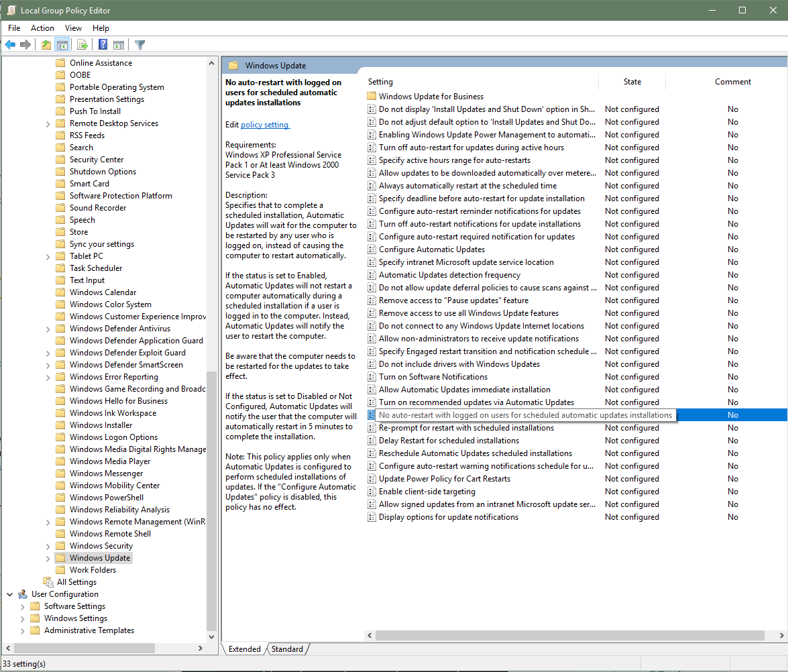788x672 pixels.
Task: Navigate back using the Back arrow icon
Action: pyautogui.click(x=10, y=44)
